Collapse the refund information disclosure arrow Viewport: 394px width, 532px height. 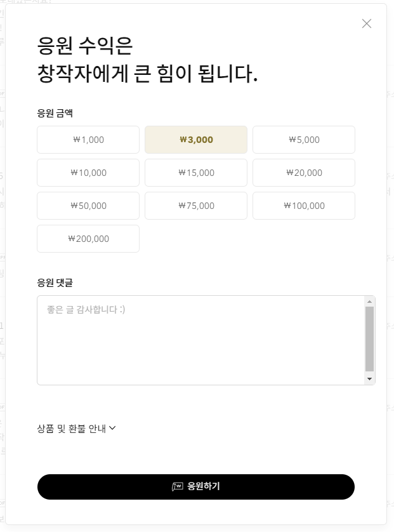click(x=112, y=429)
